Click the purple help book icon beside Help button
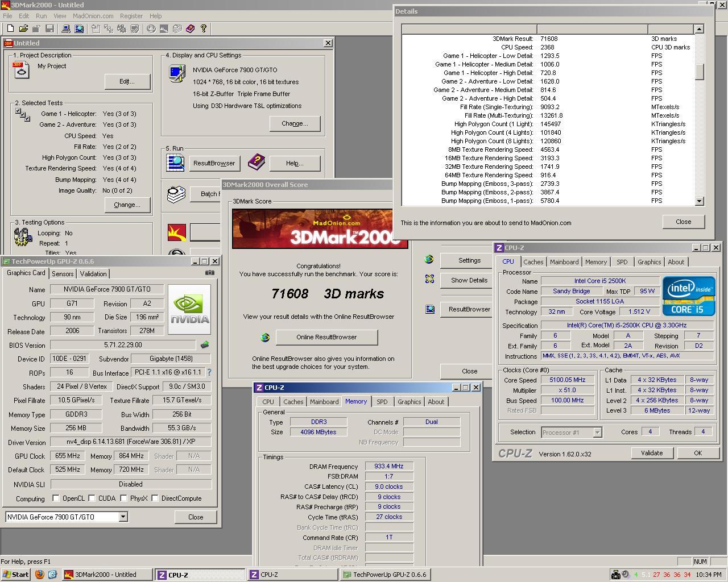Viewport: 728px width, 582px height. [x=257, y=163]
